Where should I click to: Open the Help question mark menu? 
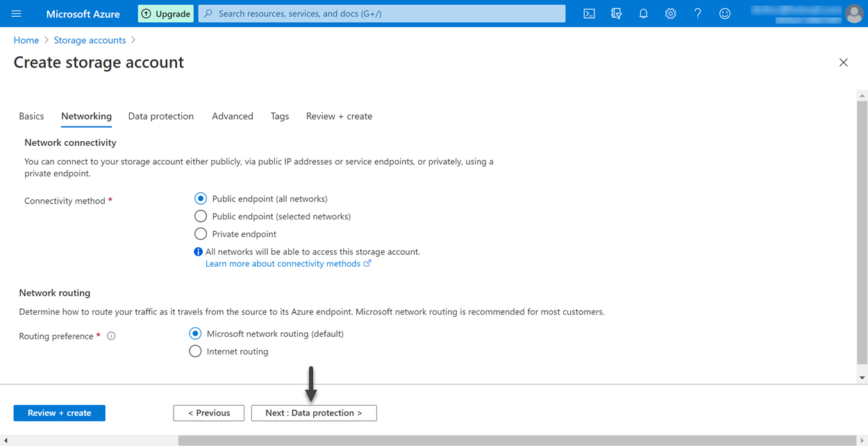(x=697, y=13)
